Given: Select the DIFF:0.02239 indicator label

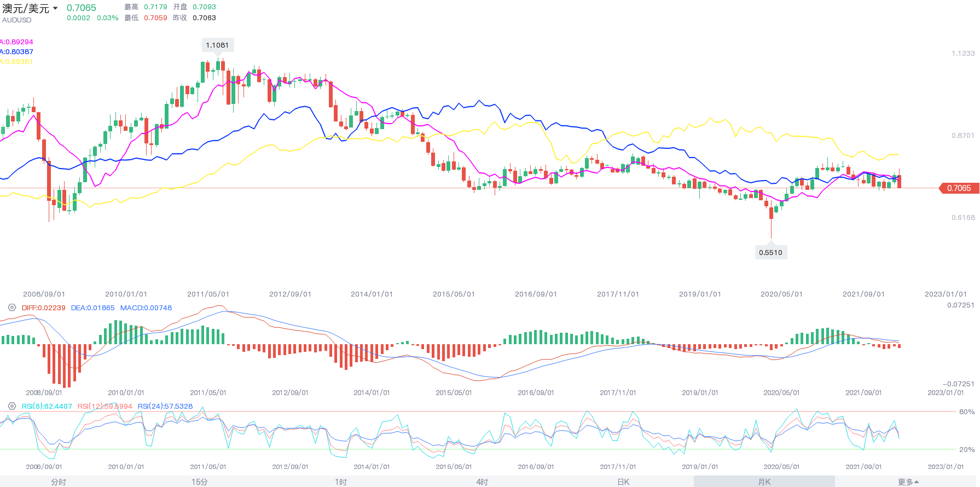Looking at the screenshot, I should [x=43, y=308].
